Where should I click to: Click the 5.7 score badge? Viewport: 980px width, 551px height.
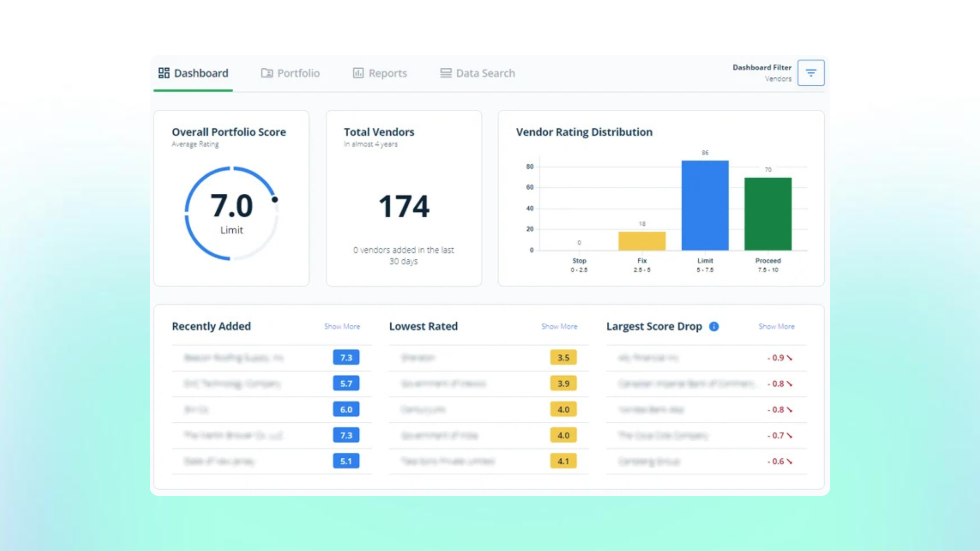tap(346, 384)
